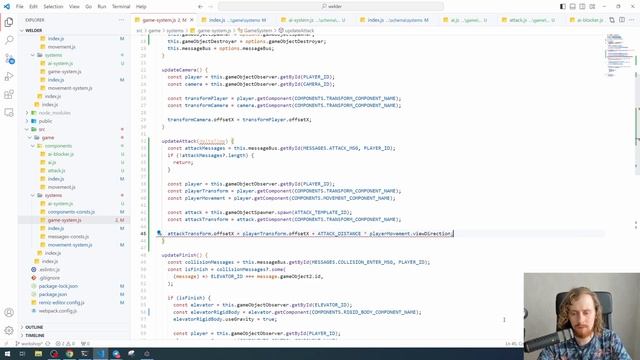Customize layout icon in title bar
This screenshot has width=640, height=360.
592,7
